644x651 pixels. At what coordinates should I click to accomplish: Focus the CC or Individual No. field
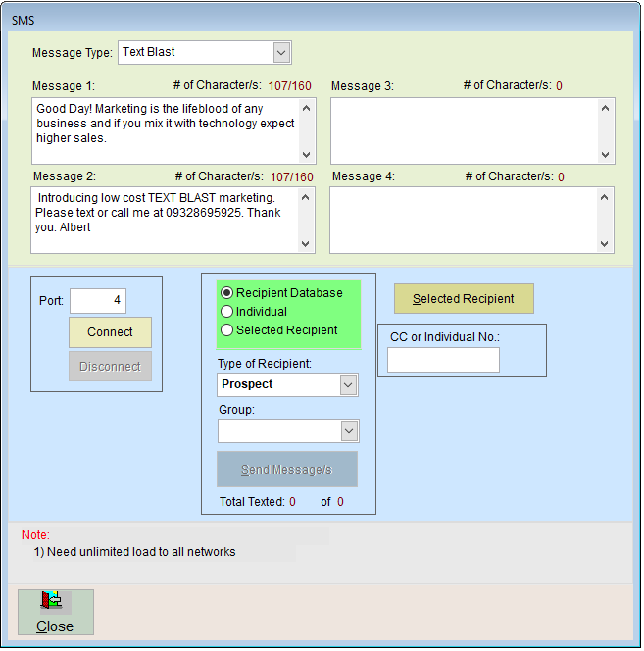pyautogui.click(x=443, y=361)
